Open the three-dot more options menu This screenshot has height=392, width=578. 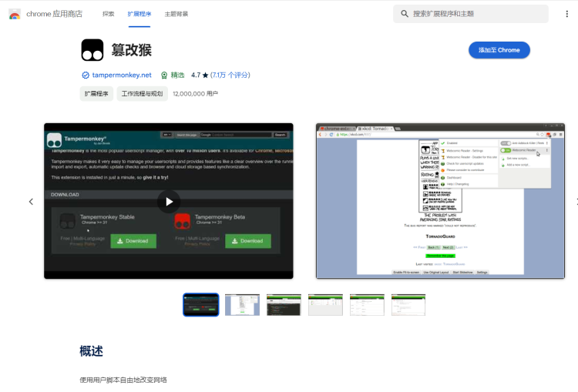click(566, 14)
